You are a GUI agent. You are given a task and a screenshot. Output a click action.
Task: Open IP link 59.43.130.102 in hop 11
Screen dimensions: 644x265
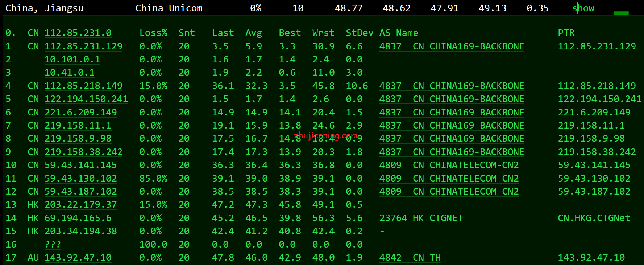[80, 179]
